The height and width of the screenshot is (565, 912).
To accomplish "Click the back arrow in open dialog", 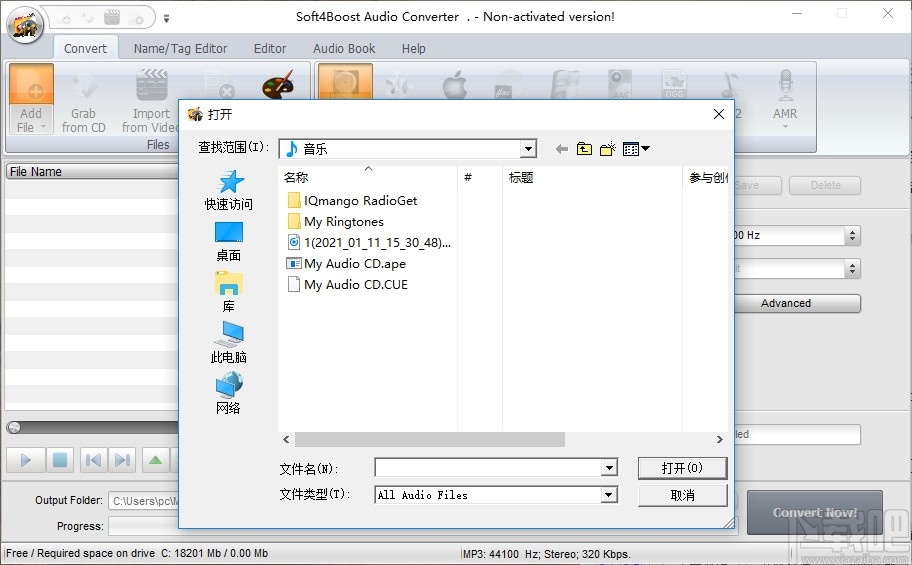I will (x=561, y=150).
